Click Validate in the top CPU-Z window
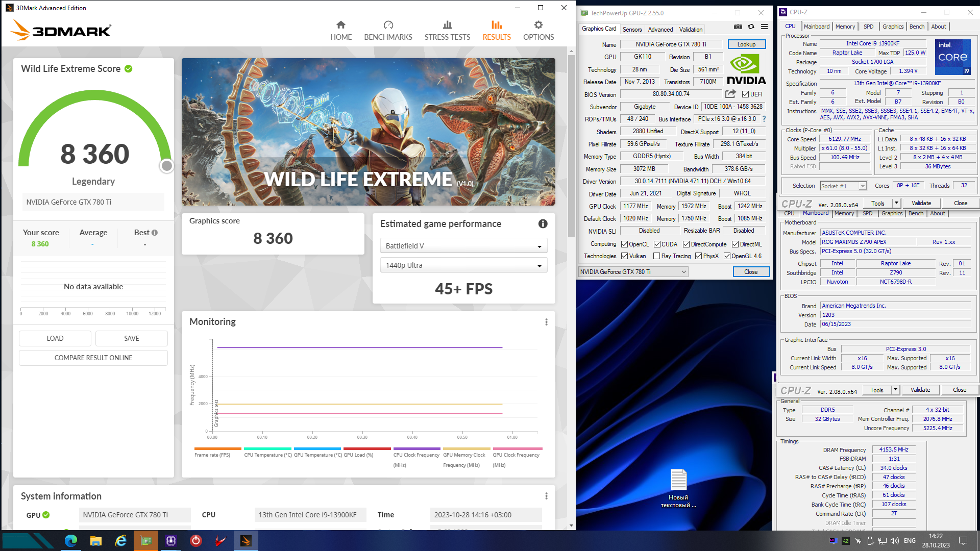 pos(921,203)
